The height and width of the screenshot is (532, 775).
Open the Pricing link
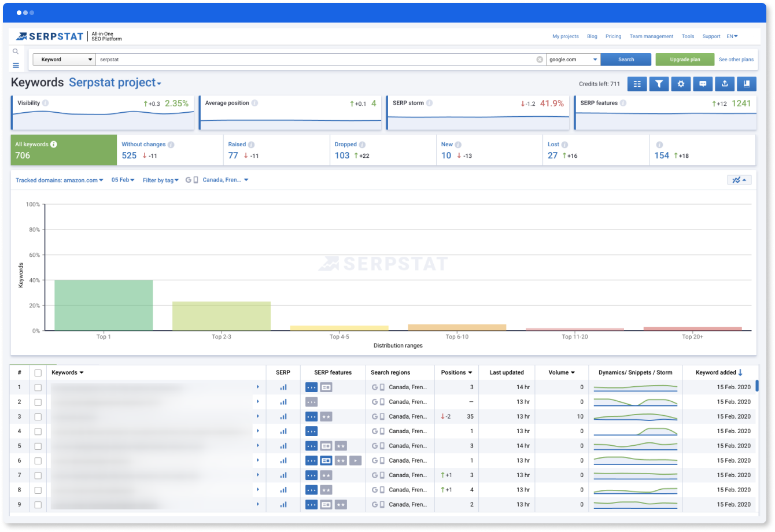[x=613, y=36]
